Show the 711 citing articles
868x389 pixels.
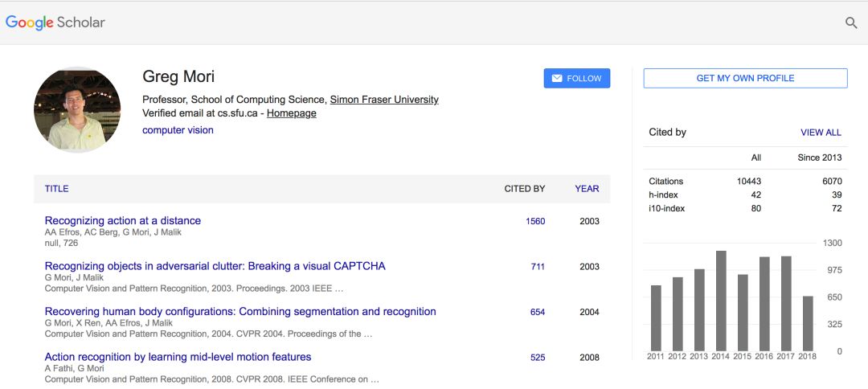coord(538,267)
